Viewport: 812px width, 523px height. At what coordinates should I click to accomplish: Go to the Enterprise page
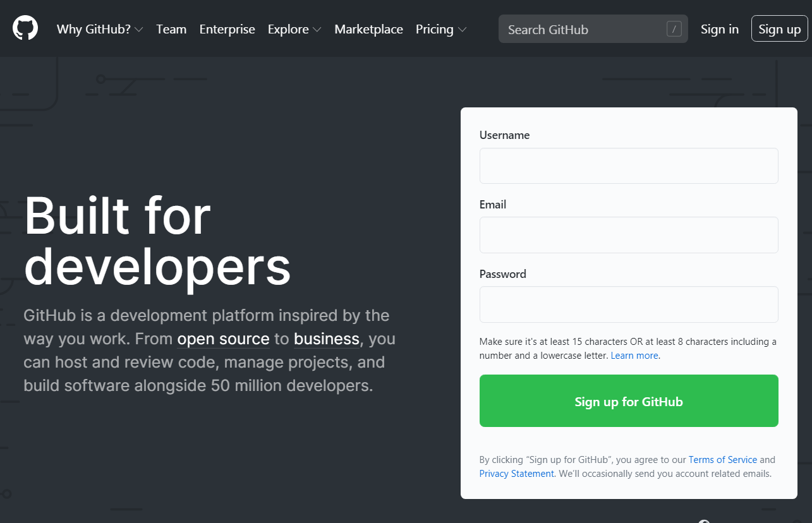coord(227,29)
